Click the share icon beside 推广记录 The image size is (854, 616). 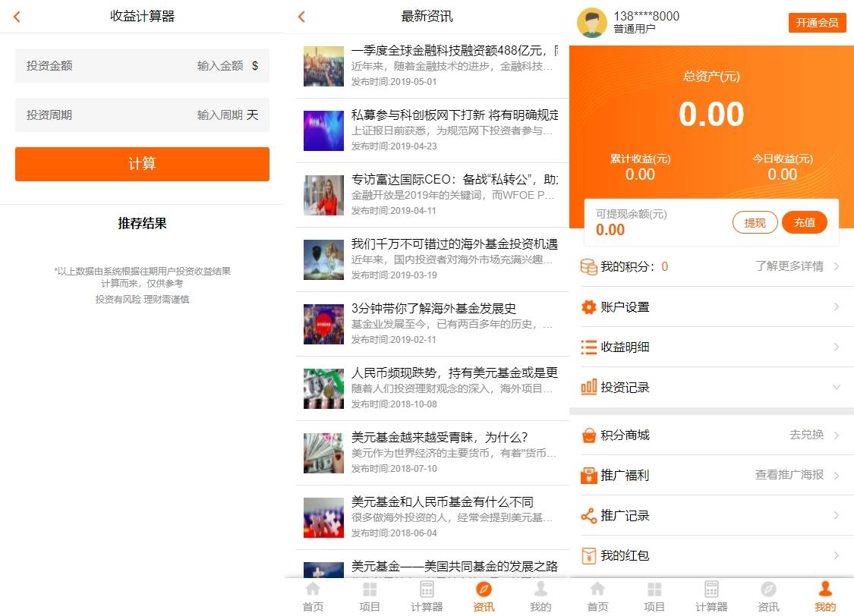(588, 516)
